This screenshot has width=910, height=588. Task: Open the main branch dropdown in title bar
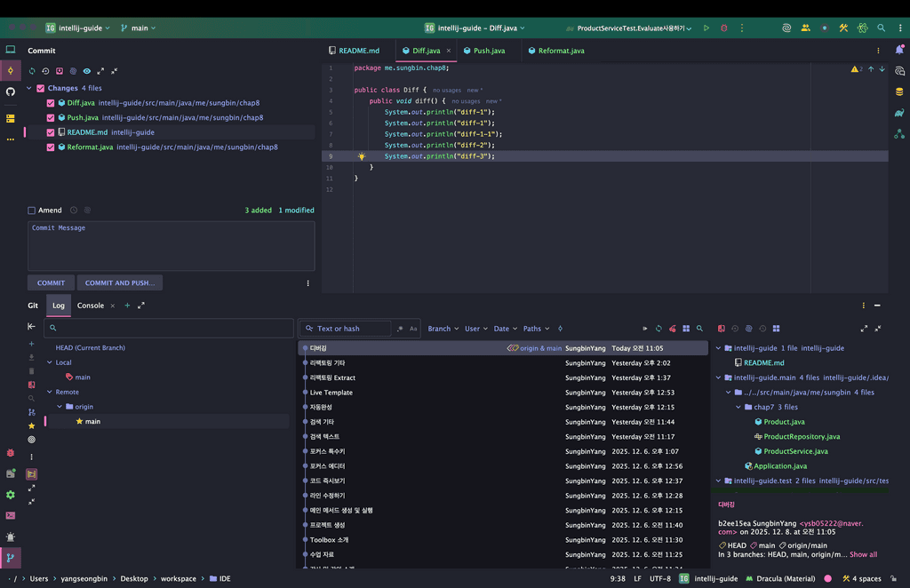[138, 28]
